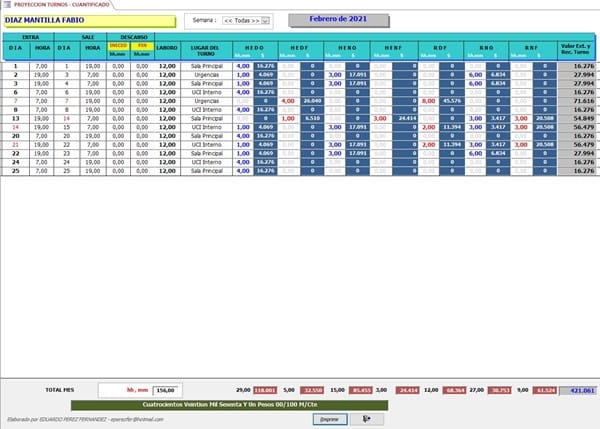Image resolution: width=600 pixels, height=429 pixels.
Task: Click the 15,00 HENO total hours
Action: 338,390
